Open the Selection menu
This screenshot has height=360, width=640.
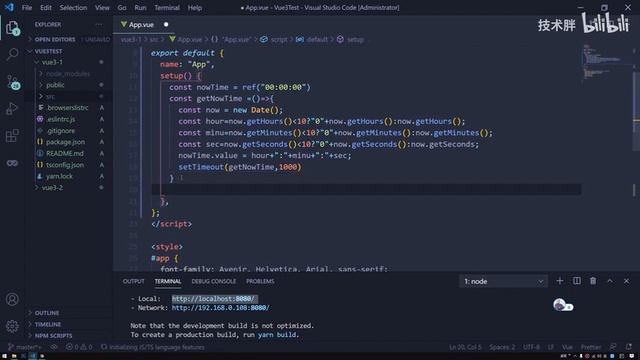pos(73,8)
